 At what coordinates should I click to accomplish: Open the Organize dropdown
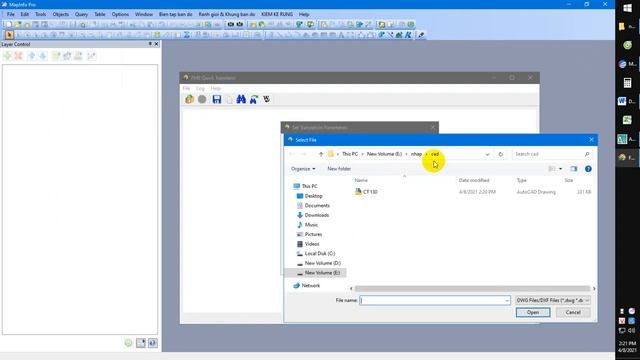(x=303, y=169)
